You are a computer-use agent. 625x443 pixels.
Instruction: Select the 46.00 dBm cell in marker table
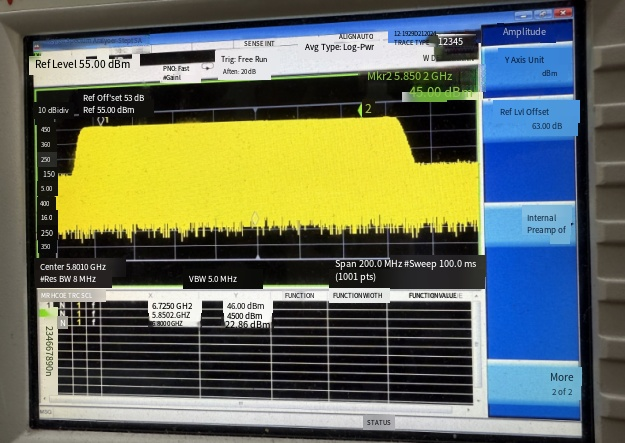tap(246, 306)
